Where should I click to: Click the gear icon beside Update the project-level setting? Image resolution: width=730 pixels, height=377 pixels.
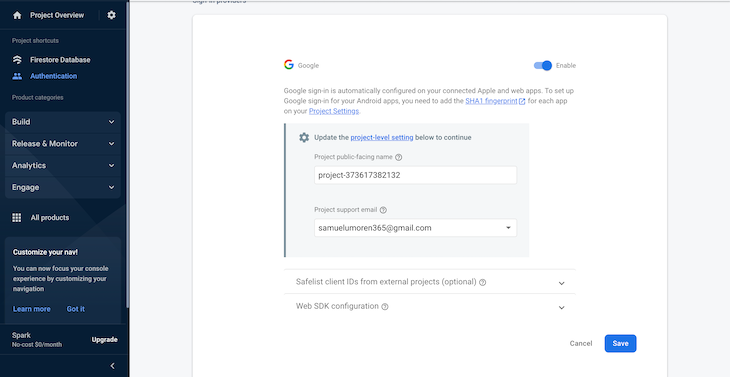tap(304, 137)
